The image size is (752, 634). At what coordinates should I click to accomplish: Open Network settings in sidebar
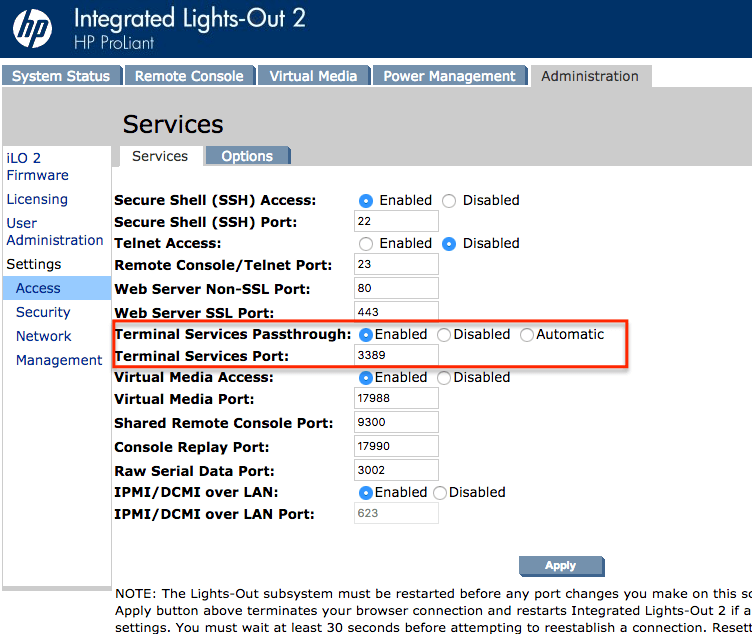coord(44,336)
